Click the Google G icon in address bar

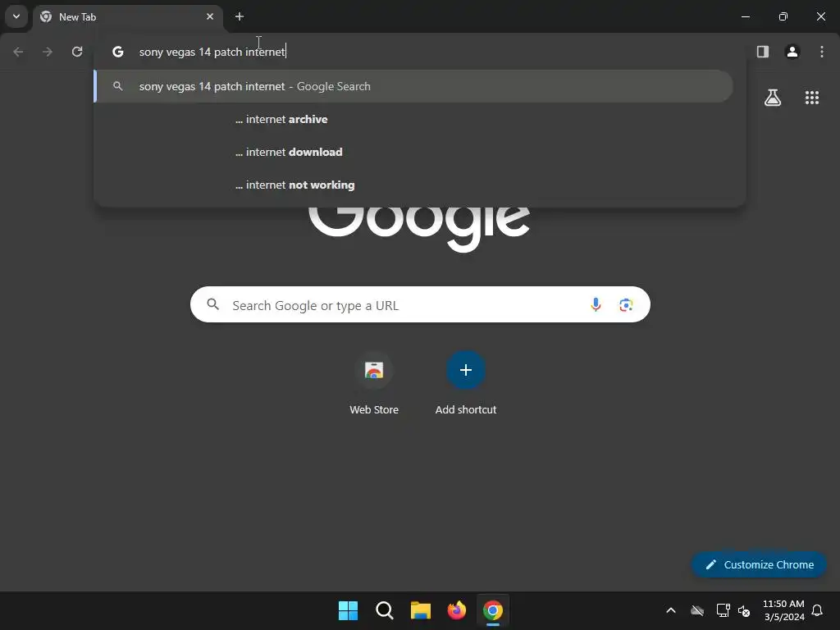click(118, 52)
